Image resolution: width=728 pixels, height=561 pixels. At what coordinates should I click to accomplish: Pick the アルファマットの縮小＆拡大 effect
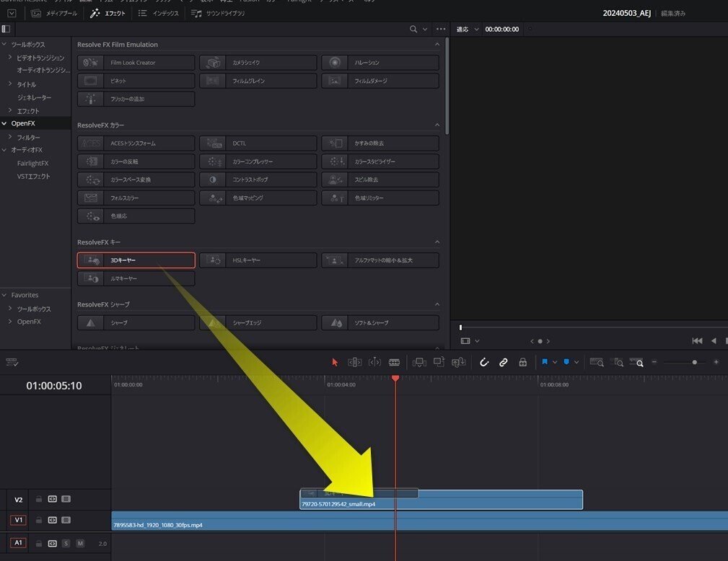pyautogui.click(x=380, y=260)
